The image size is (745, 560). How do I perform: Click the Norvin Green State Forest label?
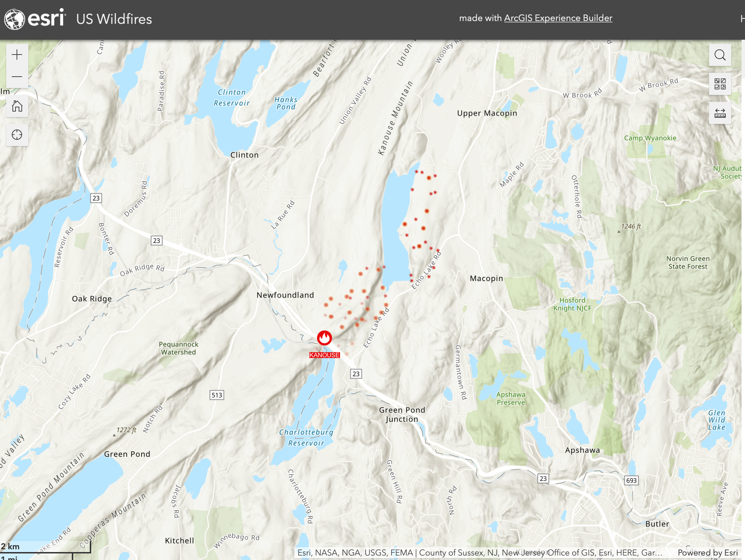(688, 262)
